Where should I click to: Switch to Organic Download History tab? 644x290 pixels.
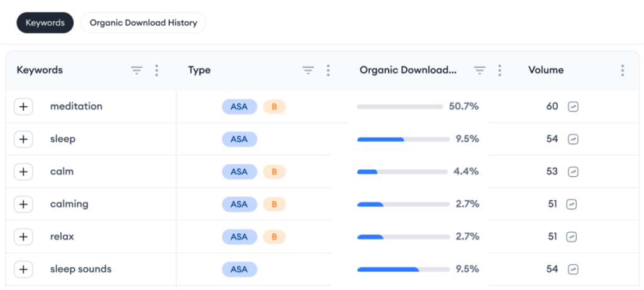tap(143, 23)
